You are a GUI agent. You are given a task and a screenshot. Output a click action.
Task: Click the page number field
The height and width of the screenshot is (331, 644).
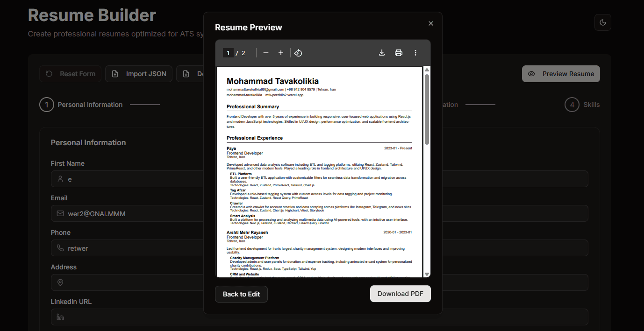[x=228, y=53]
